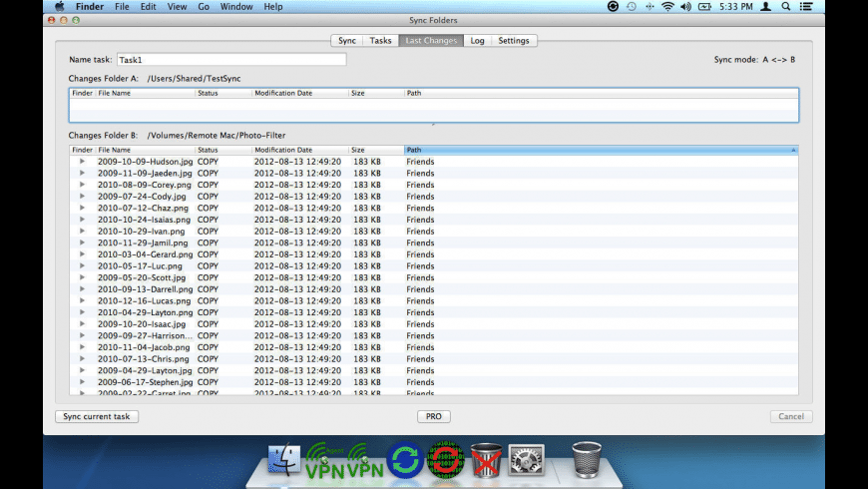The image size is (868, 489).
Task: Open the Trash in the dock
Action: (x=587, y=459)
